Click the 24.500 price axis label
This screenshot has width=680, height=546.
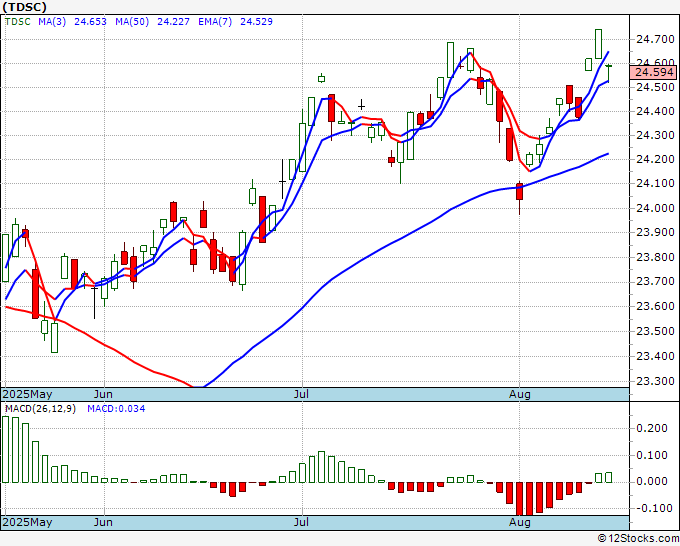click(x=655, y=87)
